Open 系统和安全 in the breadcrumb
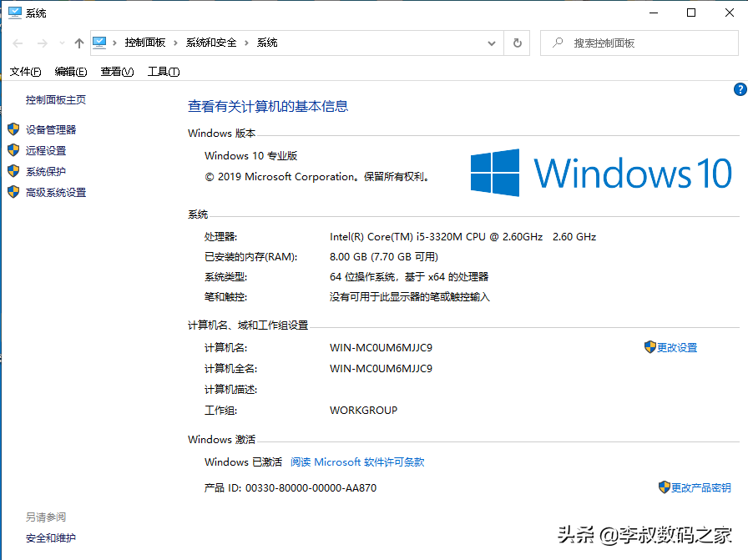This screenshot has width=748, height=560. pyautogui.click(x=211, y=43)
